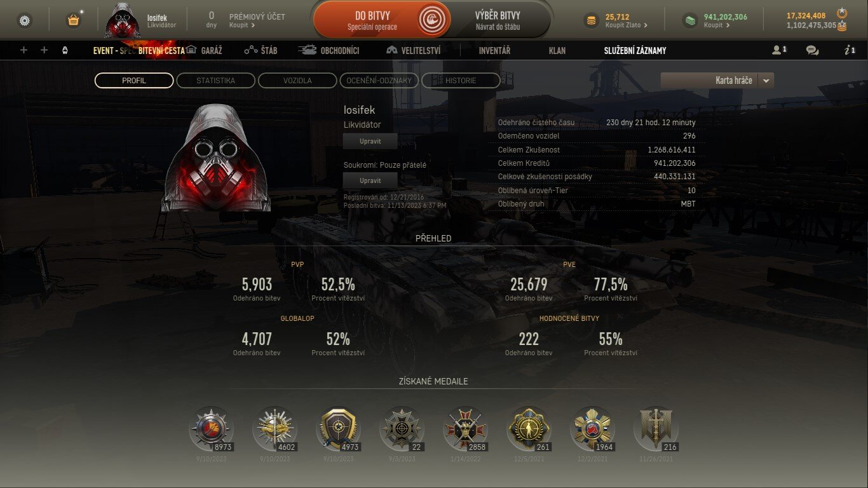Screen dimensions: 868x488
Task: Switch to the Vozidla tab
Action: [297, 81]
